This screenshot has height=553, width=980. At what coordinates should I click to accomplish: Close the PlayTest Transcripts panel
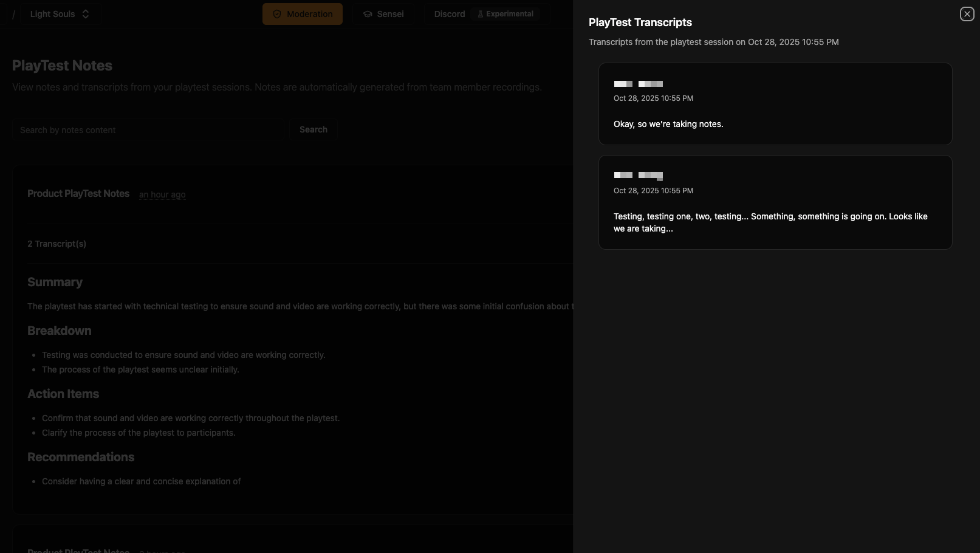coord(967,14)
